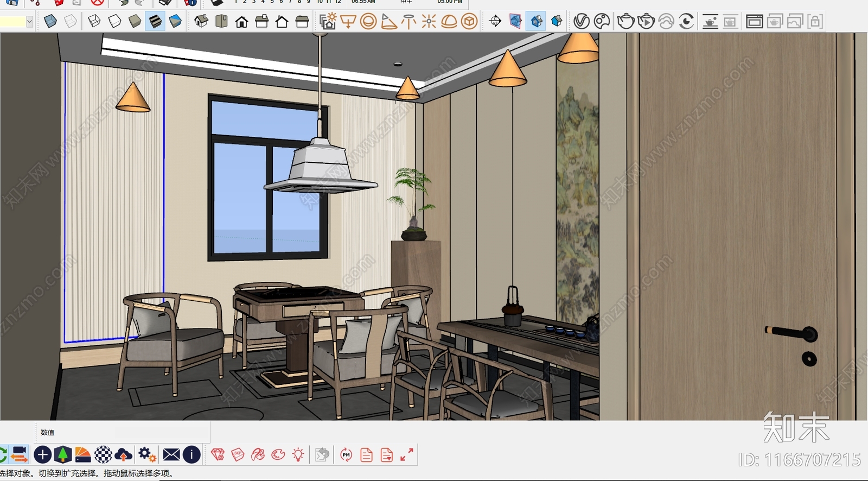Show V-Ray frame buffer window

[x=754, y=21]
